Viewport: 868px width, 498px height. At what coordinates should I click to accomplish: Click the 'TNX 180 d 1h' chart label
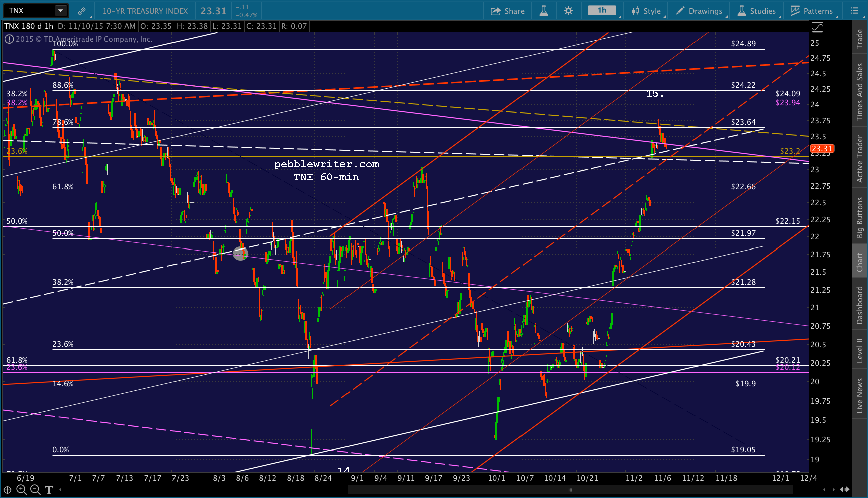point(29,26)
